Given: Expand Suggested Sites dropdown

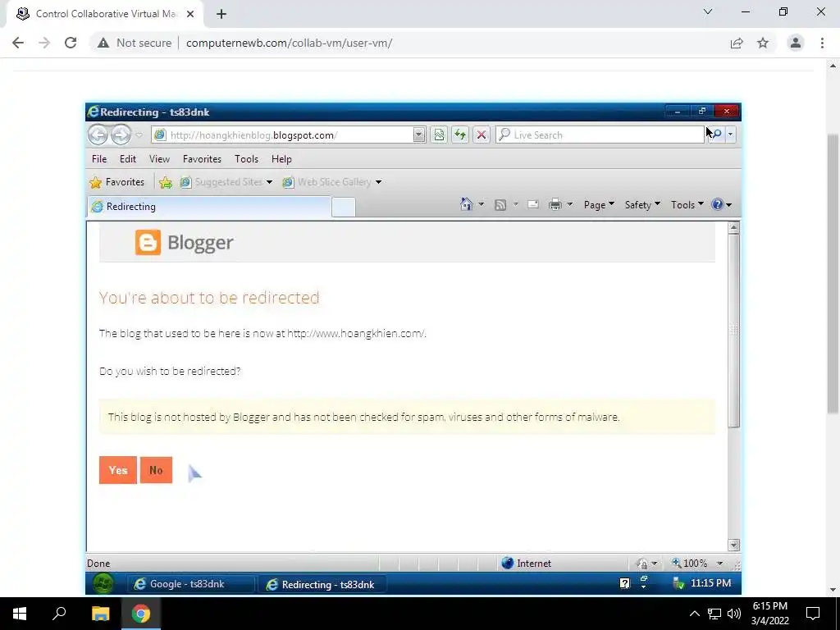Looking at the screenshot, I should click(269, 182).
